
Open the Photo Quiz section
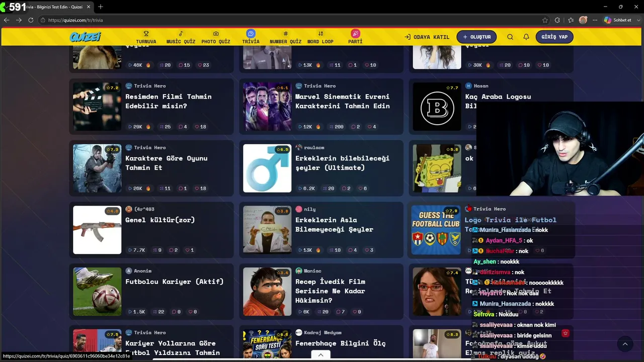click(216, 37)
